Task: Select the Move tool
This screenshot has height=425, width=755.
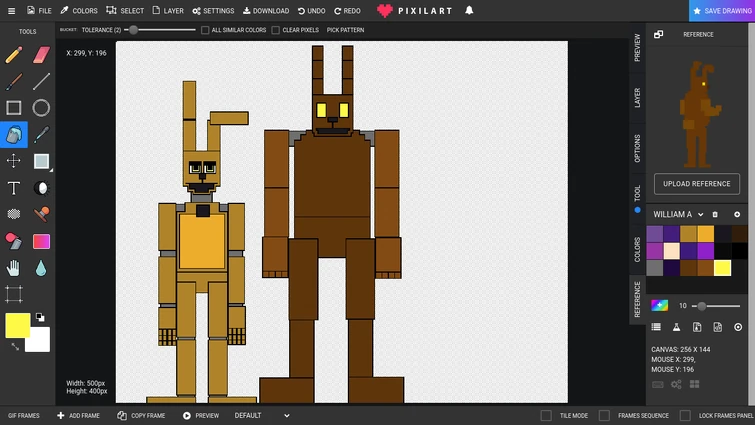Action: (x=14, y=161)
